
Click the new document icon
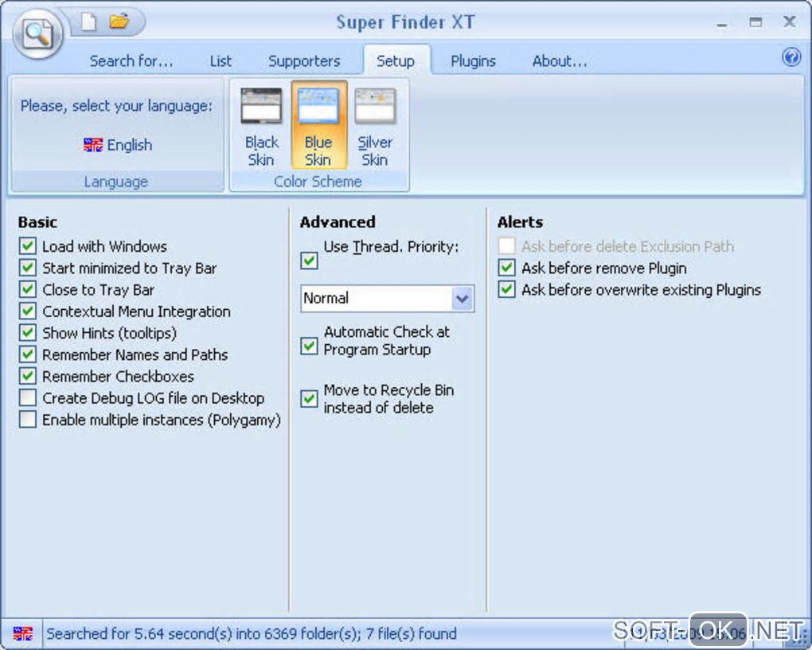point(88,22)
